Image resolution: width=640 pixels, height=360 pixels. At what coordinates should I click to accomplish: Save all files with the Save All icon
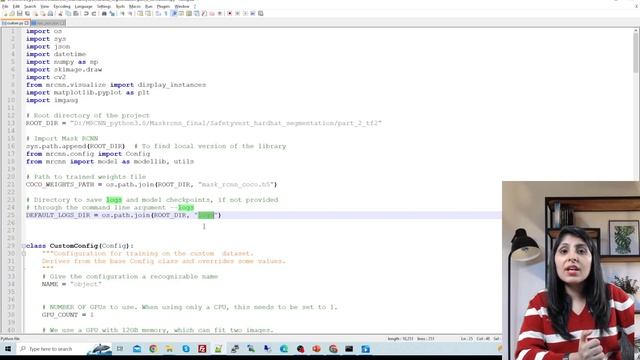coord(27,13)
